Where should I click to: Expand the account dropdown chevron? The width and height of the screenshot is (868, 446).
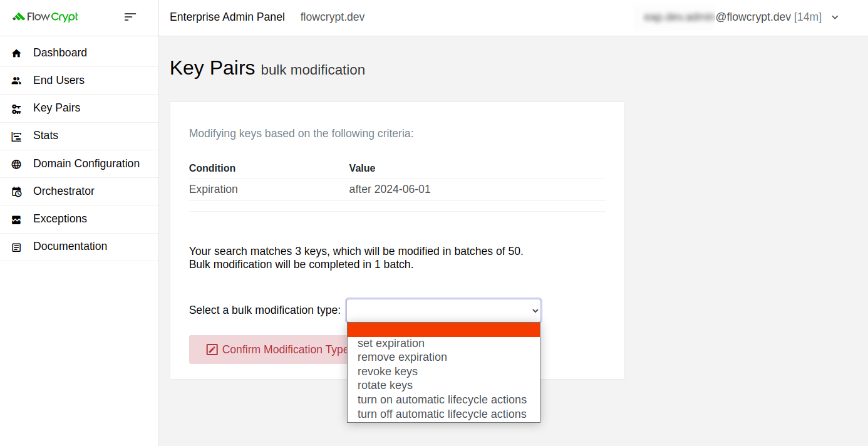pos(835,18)
